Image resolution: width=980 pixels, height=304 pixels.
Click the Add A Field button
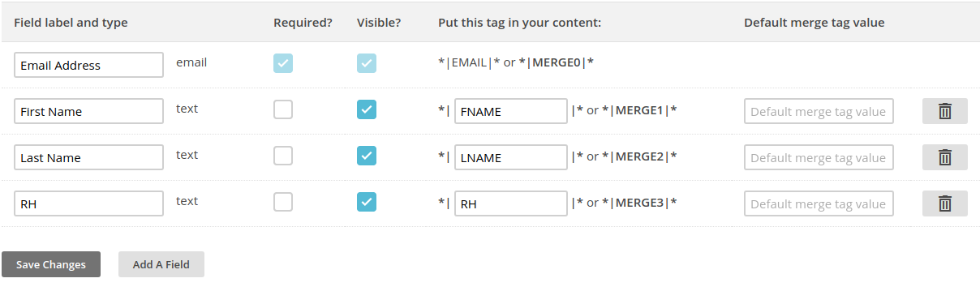(161, 264)
